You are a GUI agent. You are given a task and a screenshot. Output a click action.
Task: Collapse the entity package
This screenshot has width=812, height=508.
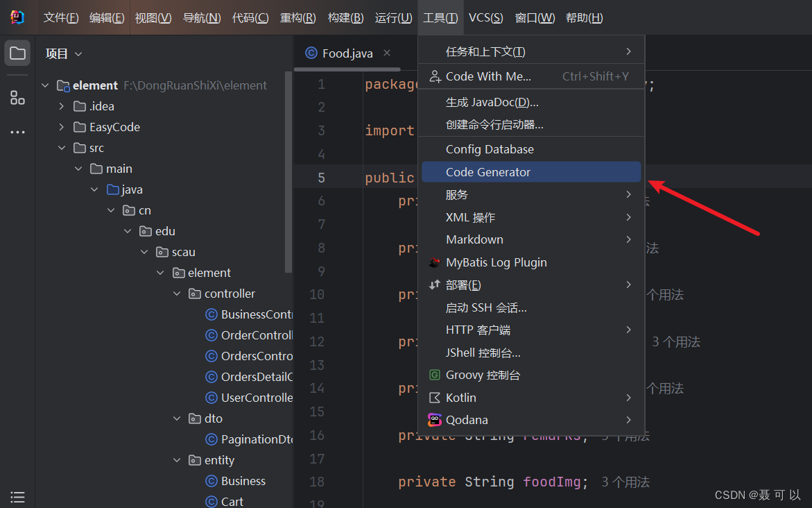pos(177,460)
